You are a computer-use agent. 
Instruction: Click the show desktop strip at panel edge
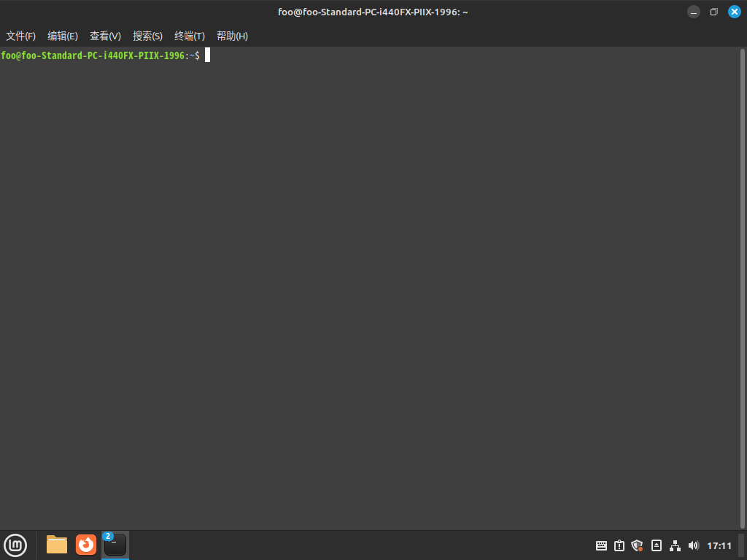[x=741, y=545]
